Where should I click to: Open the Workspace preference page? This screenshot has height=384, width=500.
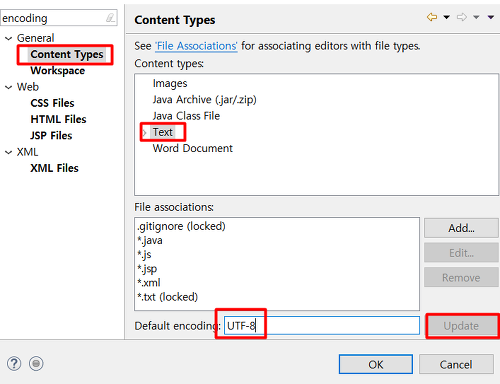click(58, 71)
